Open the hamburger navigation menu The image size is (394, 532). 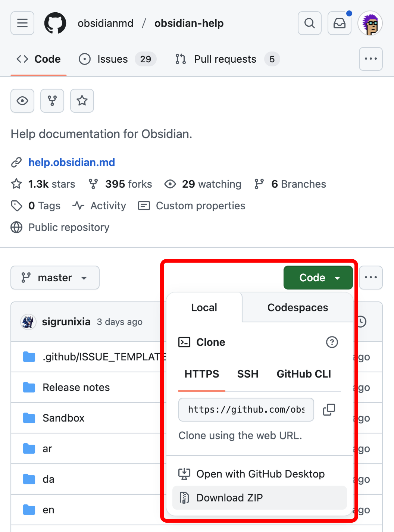(22, 23)
